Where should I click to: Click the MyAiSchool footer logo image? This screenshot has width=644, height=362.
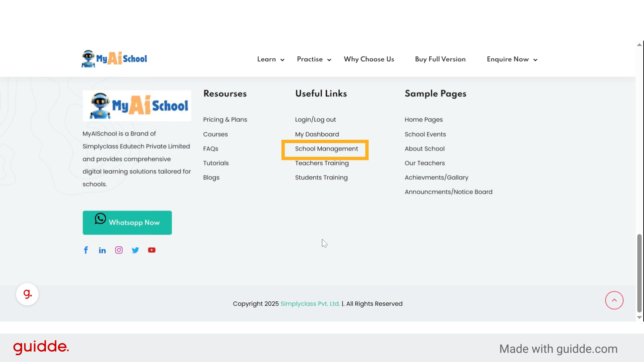click(137, 106)
